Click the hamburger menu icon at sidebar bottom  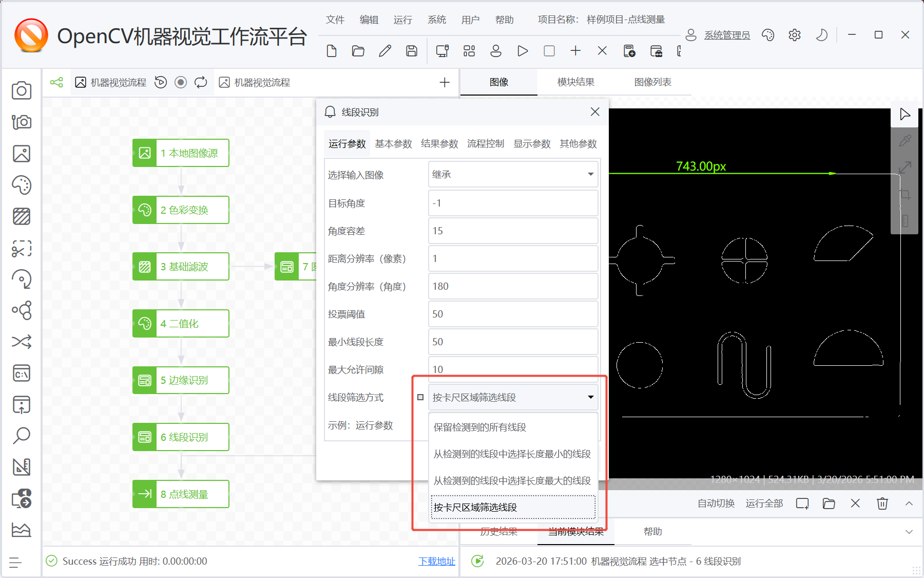pos(15,563)
